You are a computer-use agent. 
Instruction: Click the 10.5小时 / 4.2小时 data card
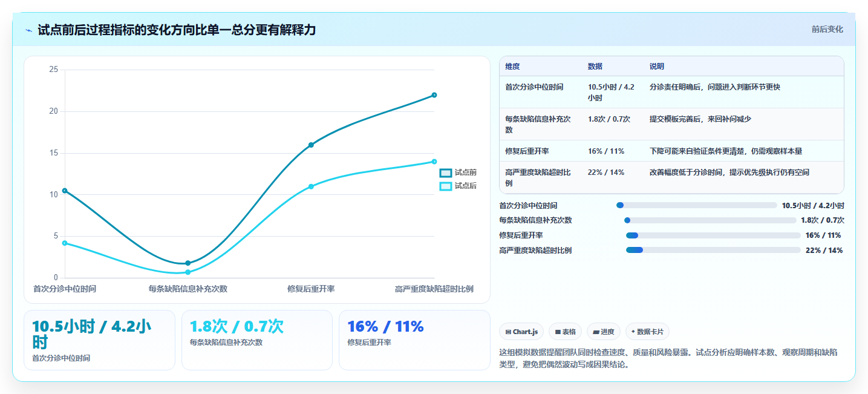[x=99, y=340]
